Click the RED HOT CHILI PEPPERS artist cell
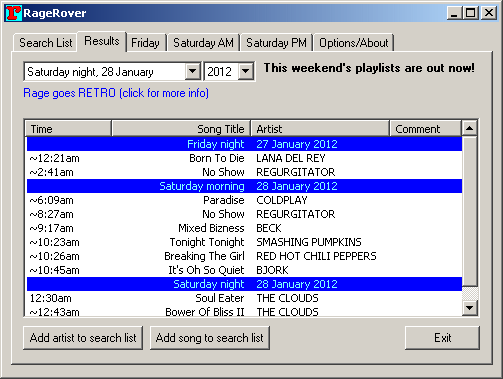503x379 pixels. (316, 256)
